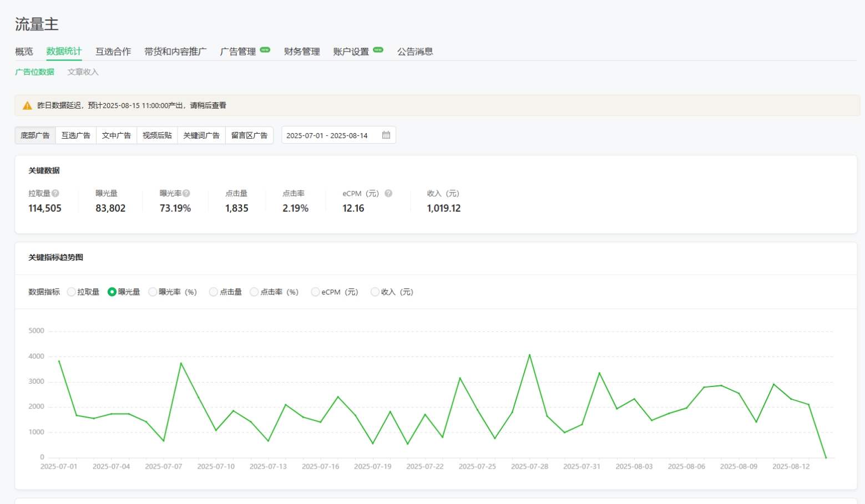Choose the 文中广告 ad type button
This screenshot has height=504, width=865.
click(x=117, y=135)
